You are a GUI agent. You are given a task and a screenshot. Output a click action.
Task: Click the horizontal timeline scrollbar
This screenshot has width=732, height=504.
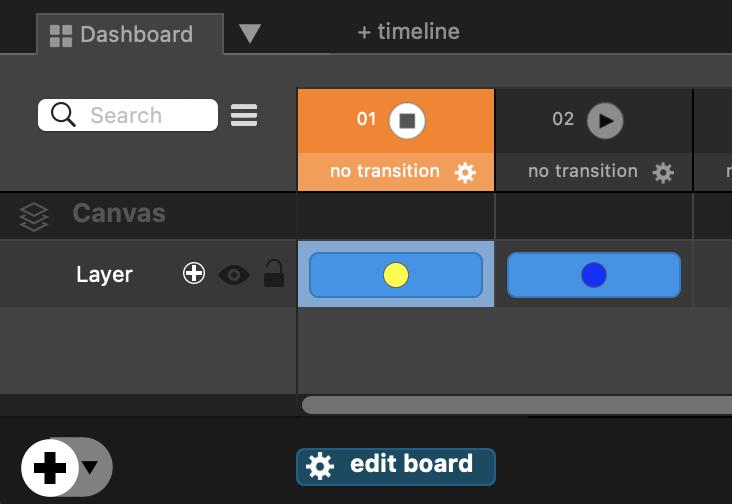[x=516, y=405]
